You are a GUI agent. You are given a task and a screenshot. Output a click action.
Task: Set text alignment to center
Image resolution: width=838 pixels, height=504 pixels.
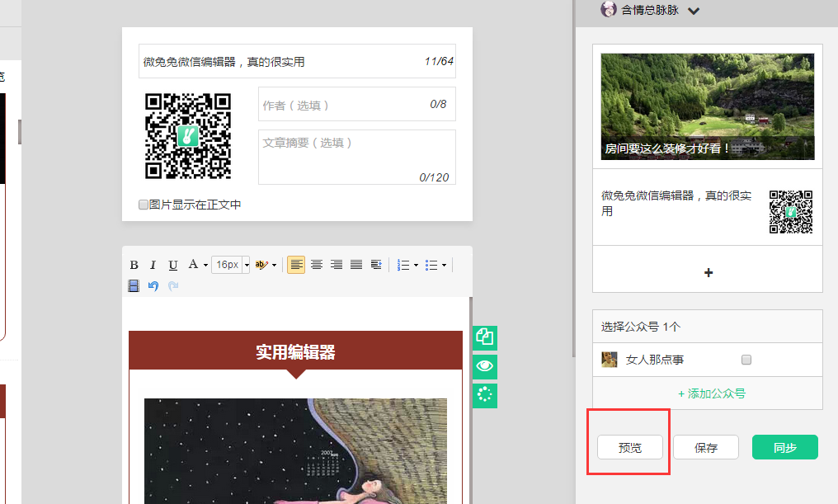[x=317, y=265]
